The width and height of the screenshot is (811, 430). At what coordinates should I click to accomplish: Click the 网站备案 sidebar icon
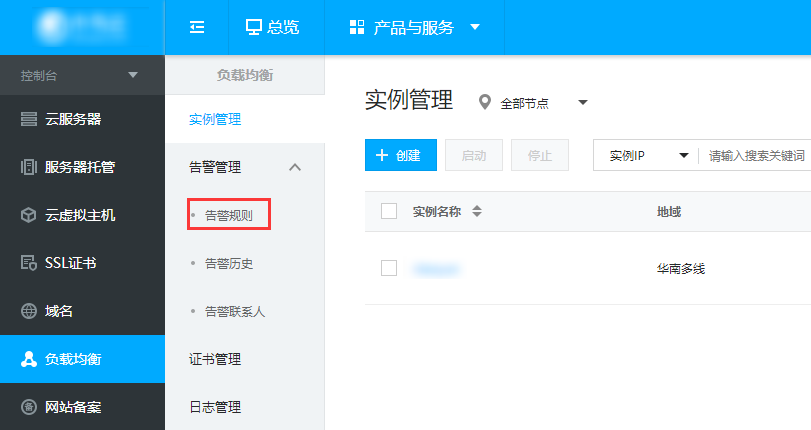pos(29,407)
